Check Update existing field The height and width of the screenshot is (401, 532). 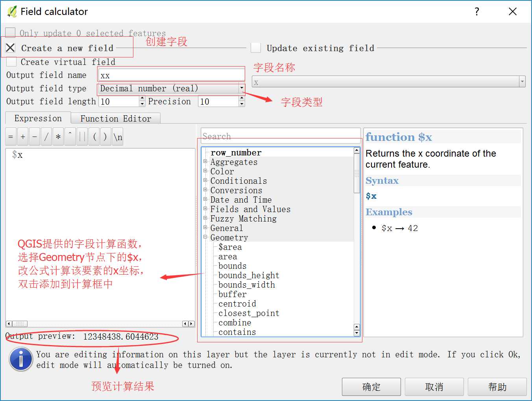(256, 48)
